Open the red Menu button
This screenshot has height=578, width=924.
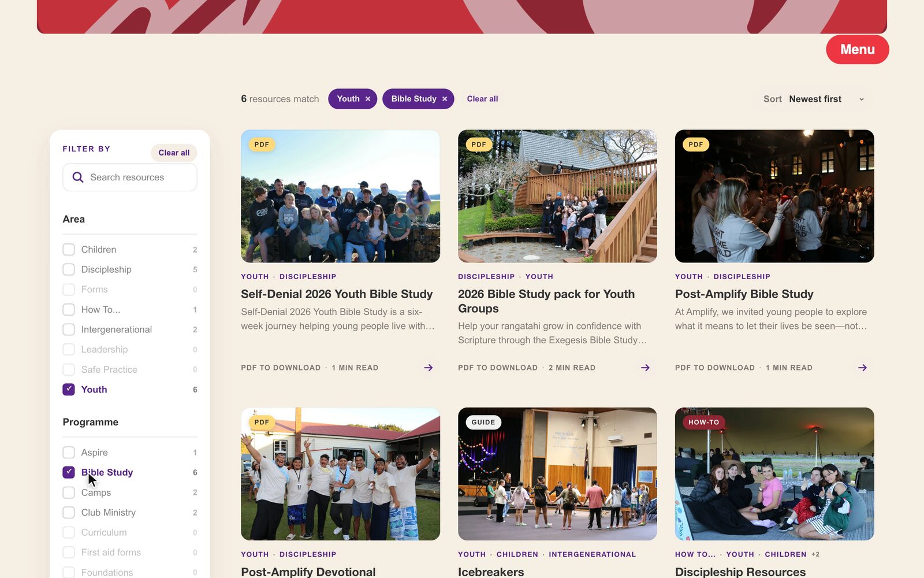click(x=858, y=50)
